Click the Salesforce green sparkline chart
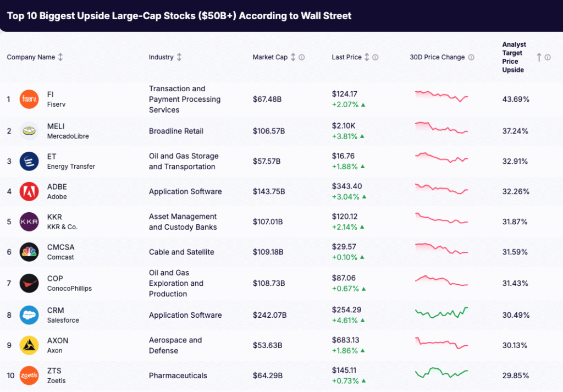 pyautogui.click(x=441, y=314)
